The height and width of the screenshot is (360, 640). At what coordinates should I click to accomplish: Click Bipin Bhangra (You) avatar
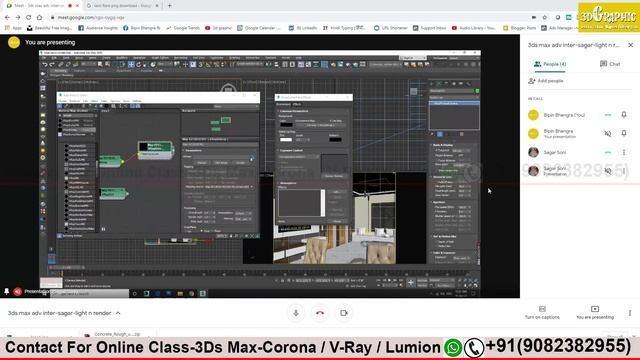[x=533, y=115]
